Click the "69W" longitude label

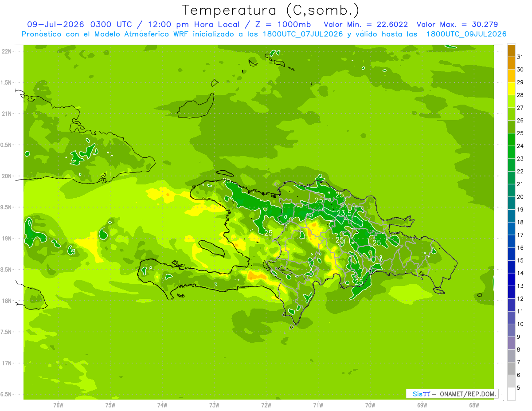pyautogui.click(x=422, y=405)
